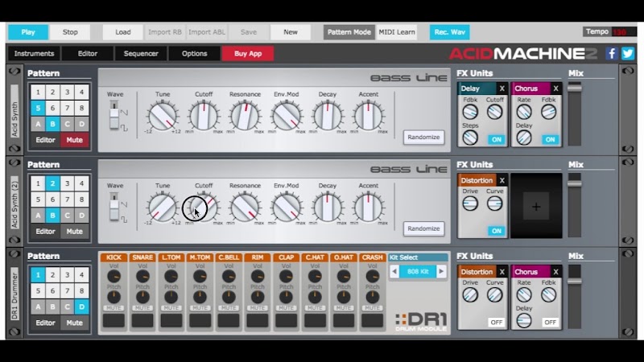
Task: Close the Chorus unit on DR1 Drummer
Action: coord(555,272)
